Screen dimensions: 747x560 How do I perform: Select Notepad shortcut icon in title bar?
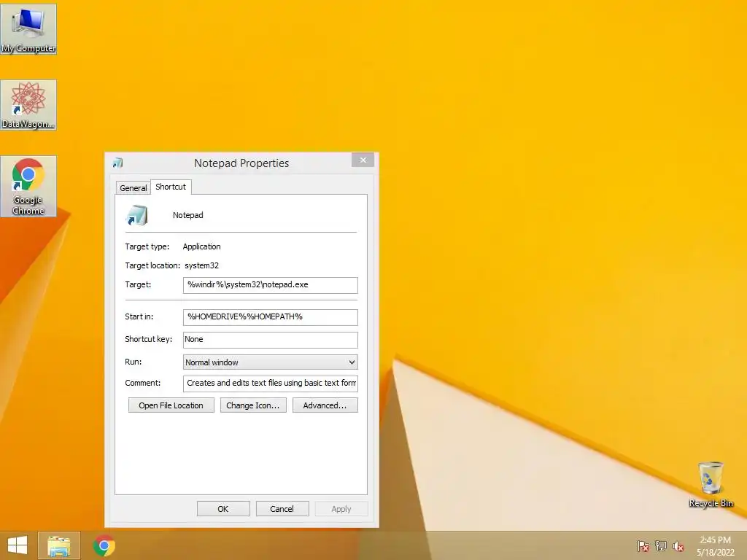point(117,163)
